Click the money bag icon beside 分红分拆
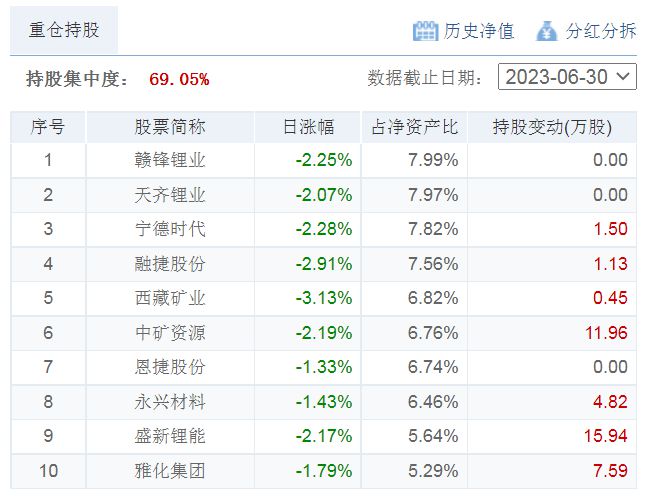 click(547, 31)
